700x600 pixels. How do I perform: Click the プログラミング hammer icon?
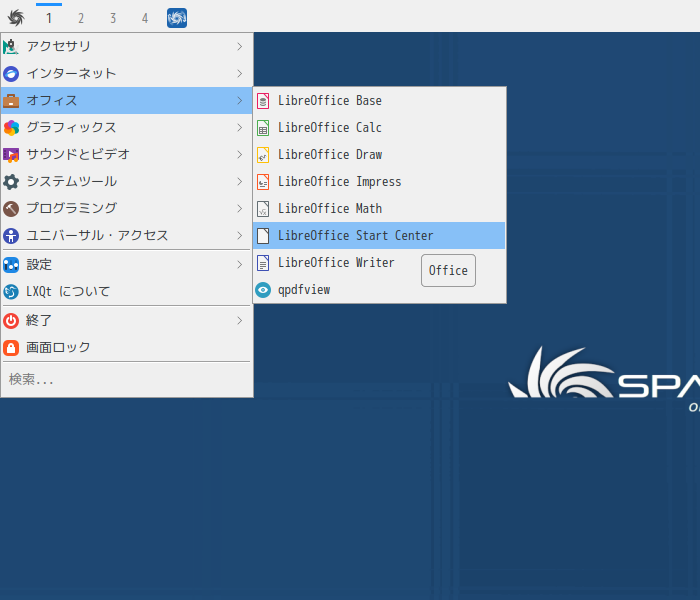point(11,208)
